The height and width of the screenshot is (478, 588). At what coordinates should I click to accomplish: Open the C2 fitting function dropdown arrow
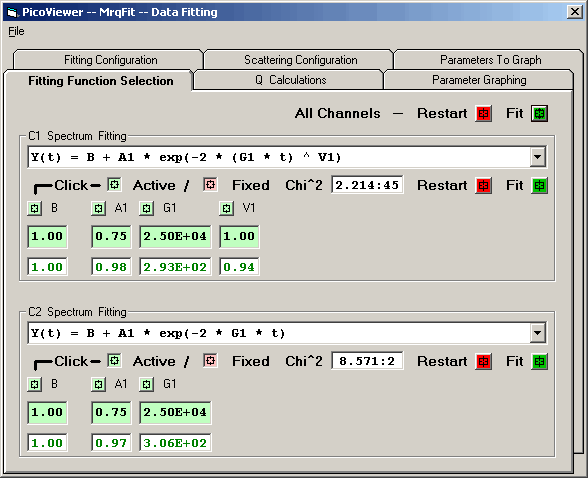pyautogui.click(x=537, y=333)
